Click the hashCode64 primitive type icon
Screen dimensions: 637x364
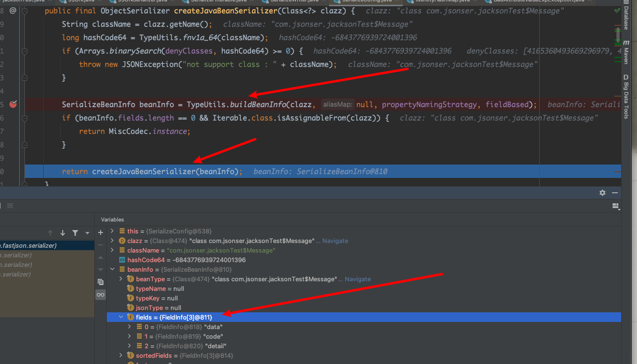122,260
